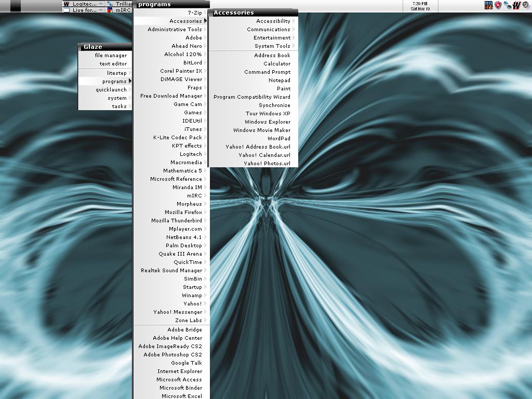Open the iTunes folder

pos(171,129)
